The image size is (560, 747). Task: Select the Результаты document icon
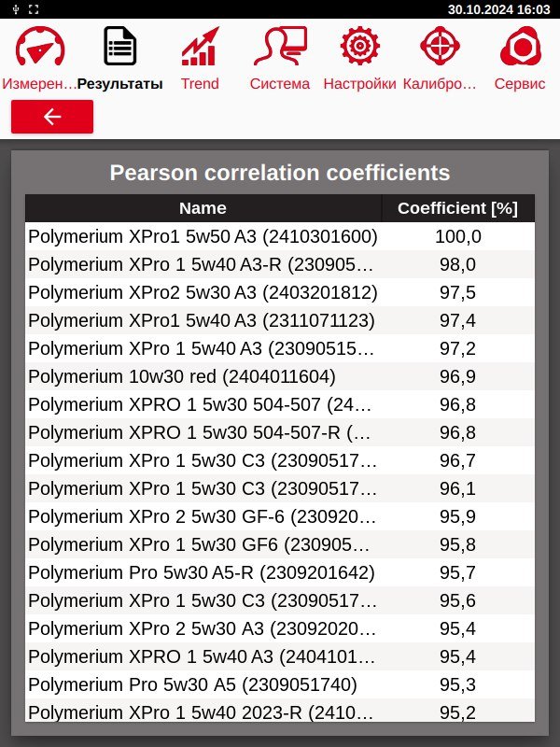click(x=120, y=46)
